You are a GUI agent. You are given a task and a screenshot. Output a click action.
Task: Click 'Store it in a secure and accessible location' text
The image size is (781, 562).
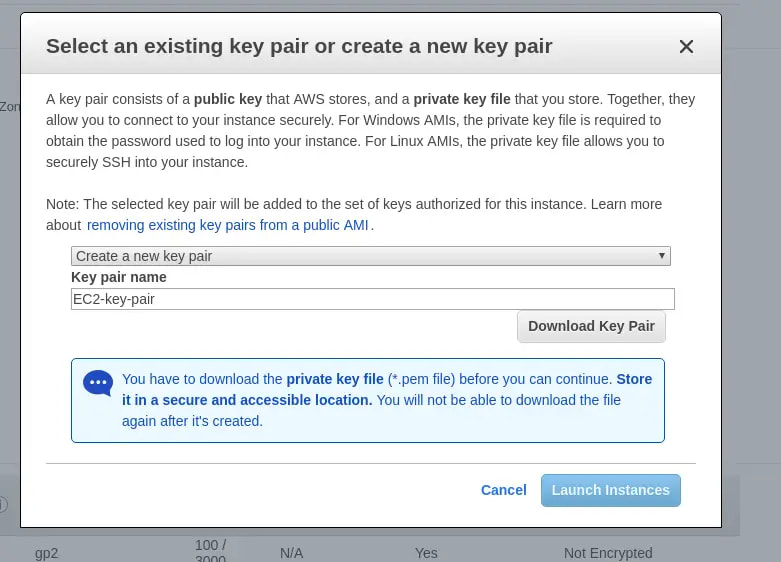pos(246,400)
